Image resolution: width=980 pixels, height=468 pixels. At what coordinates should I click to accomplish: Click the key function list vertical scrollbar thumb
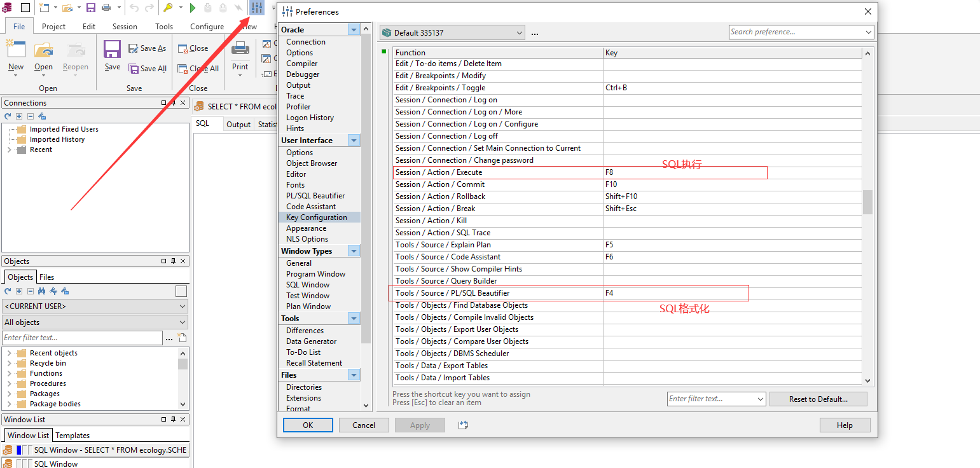(868, 202)
